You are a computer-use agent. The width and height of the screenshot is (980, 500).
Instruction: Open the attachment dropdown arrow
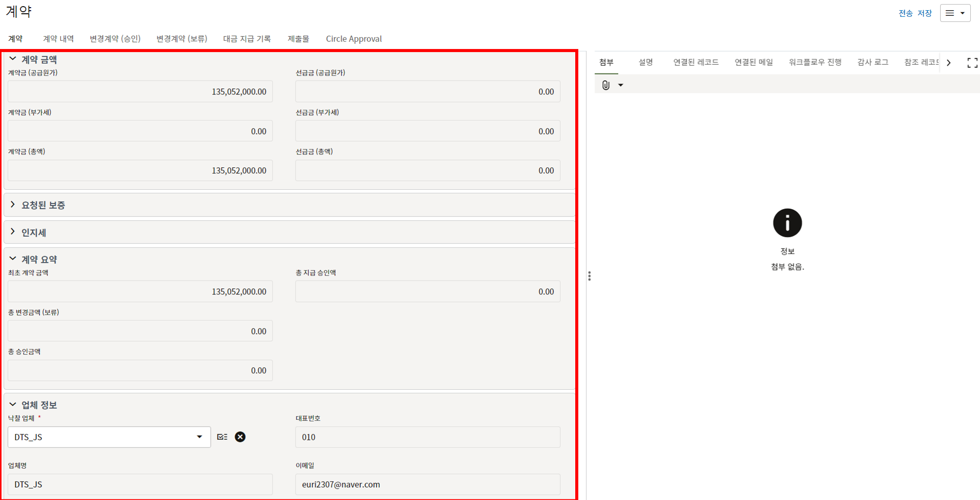coord(621,85)
